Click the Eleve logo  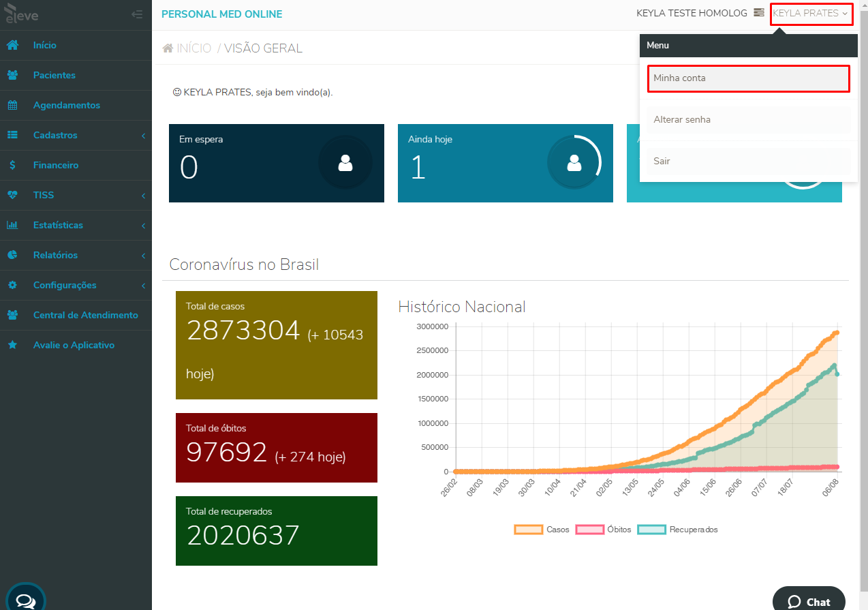click(x=21, y=14)
